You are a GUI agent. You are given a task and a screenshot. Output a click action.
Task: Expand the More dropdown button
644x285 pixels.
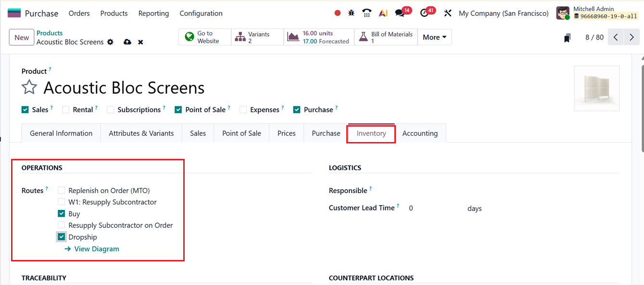pos(434,37)
